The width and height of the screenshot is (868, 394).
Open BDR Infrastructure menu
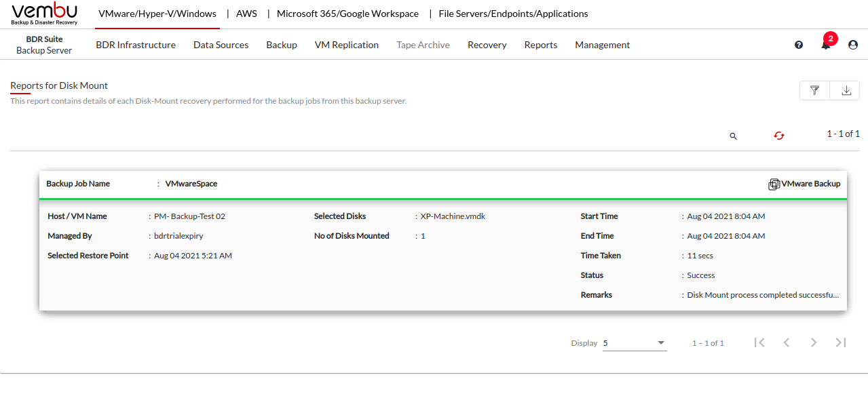pyautogui.click(x=136, y=45)
